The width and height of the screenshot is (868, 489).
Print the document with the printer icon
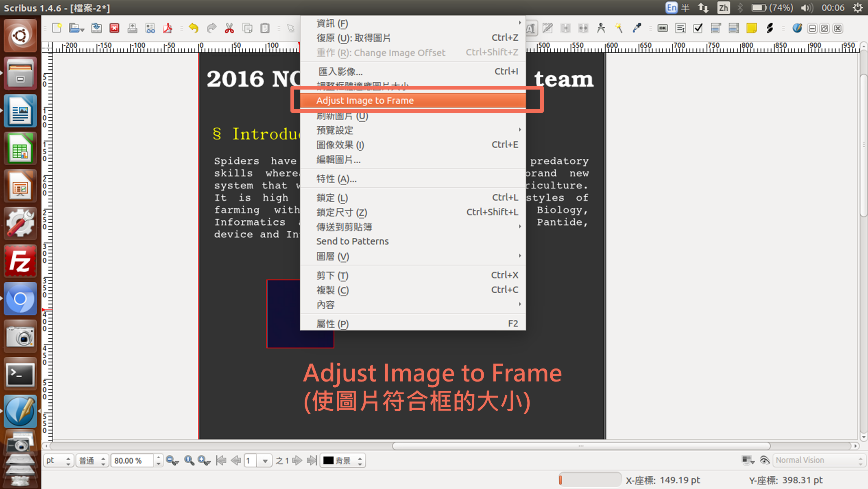point(132,28)
